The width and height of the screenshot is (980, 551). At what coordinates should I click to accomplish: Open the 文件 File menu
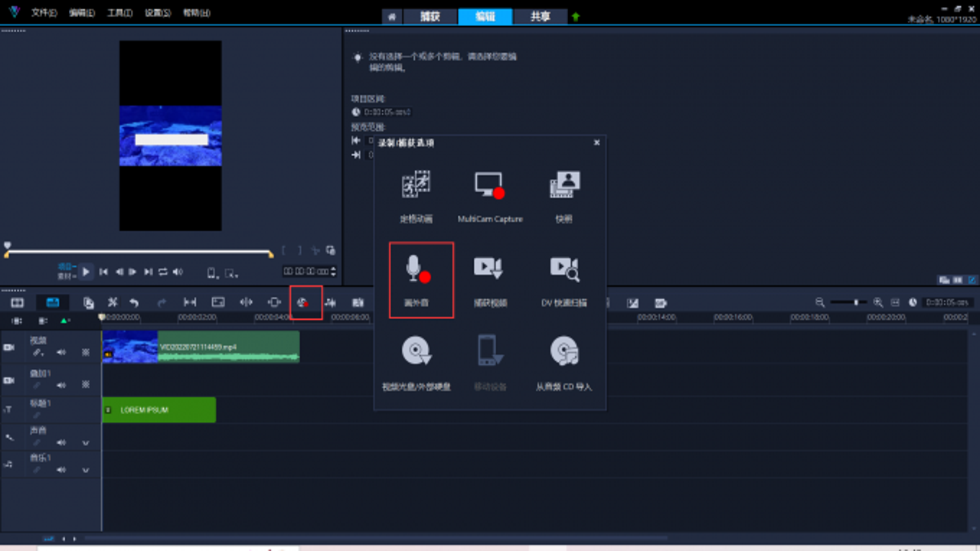coord(44,14)
